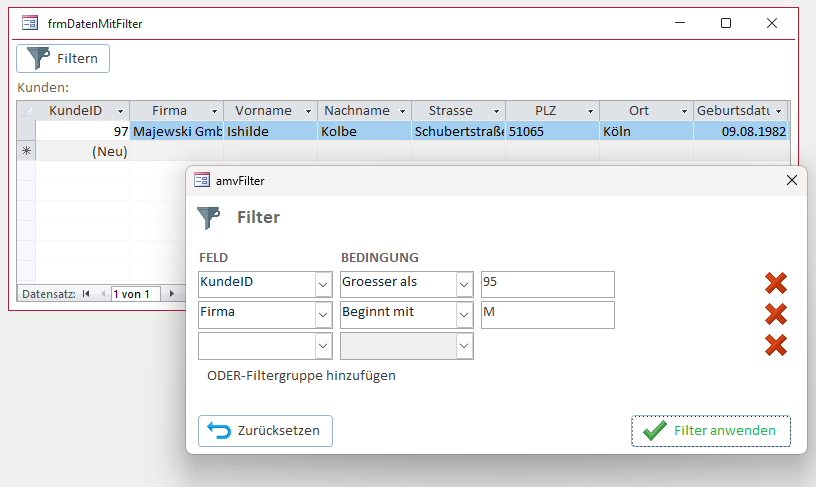This screenshot has width=816, height=487.
Task: Click the value field containing M
Action: click(x=548, y=315)
